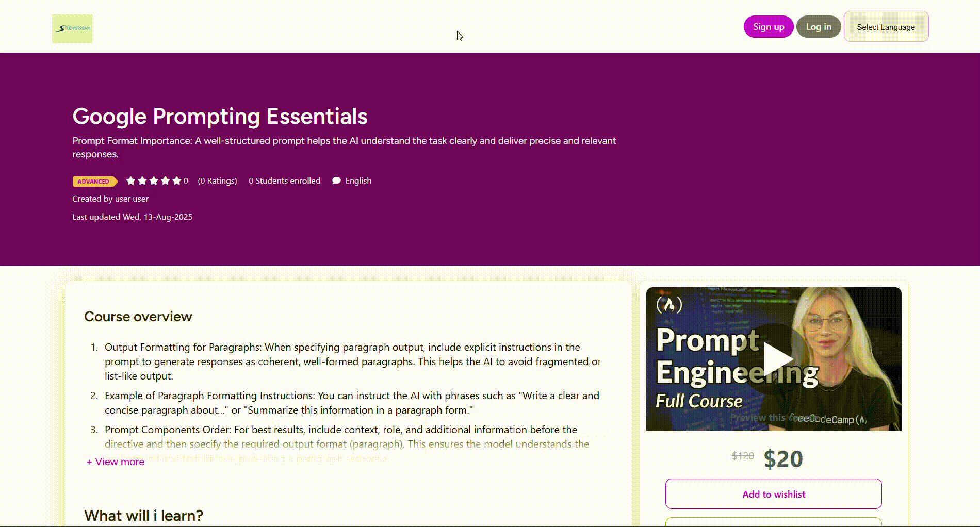This screenshot has height=527, width=980.
Task: Click the Google Prompting Essentials title
Action: coord(220,117)
